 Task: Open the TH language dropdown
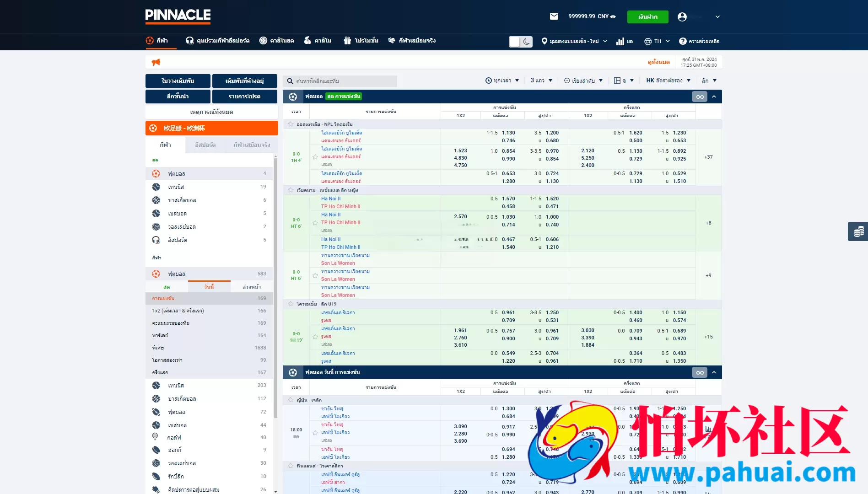[657, 41]
